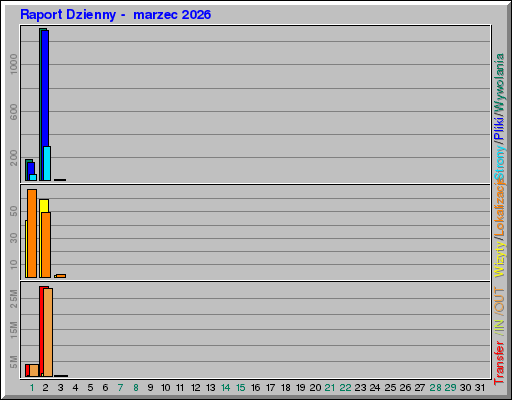Screen dimensions: 512x400
Task: Click the chart title 'Raport Dzienny - marzec 2026'
Action: coord(115,15)
